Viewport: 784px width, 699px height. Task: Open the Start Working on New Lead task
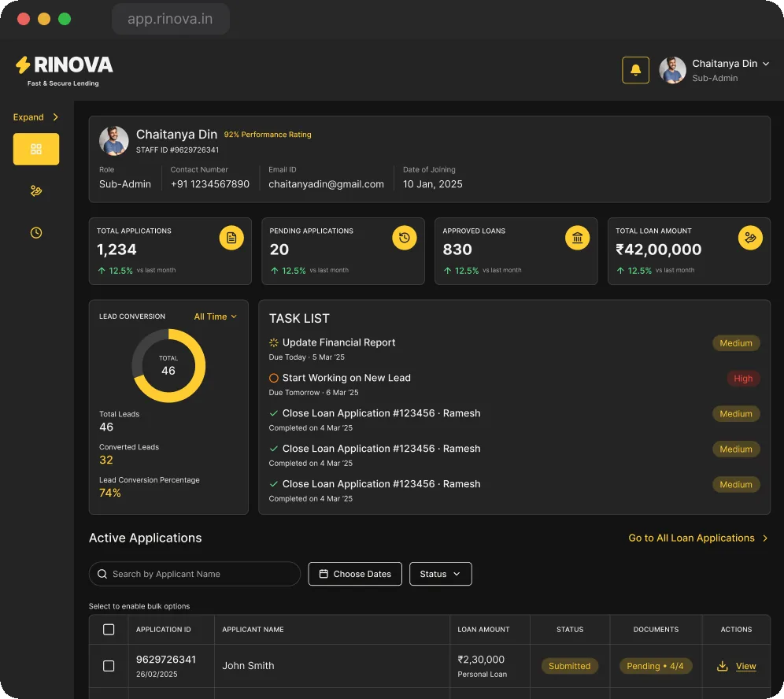click(346, 378)
